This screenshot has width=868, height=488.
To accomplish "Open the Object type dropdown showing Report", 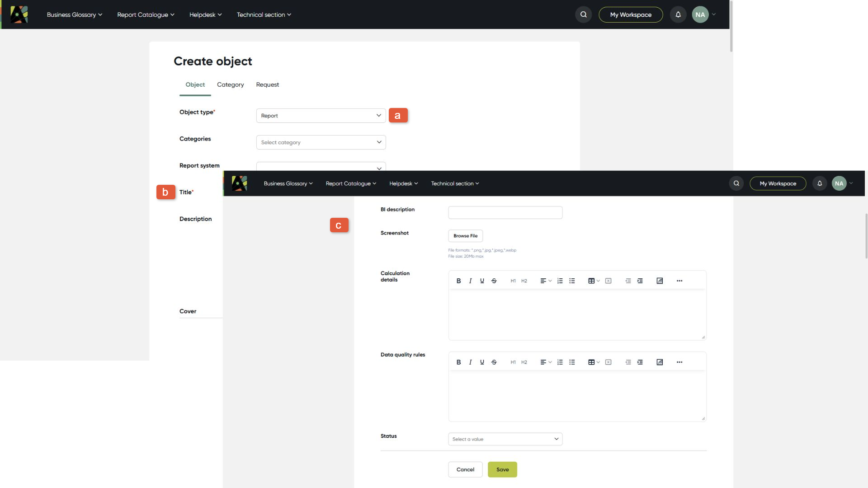I will (x=321, y=116).
